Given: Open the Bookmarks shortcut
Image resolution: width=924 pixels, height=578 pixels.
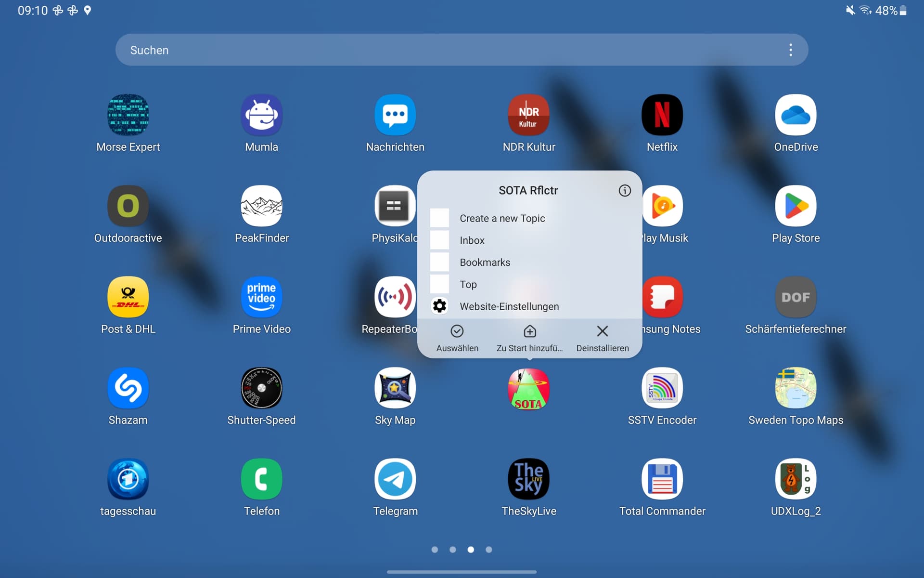Looking at the screenshot, I should tap(485, 263).
